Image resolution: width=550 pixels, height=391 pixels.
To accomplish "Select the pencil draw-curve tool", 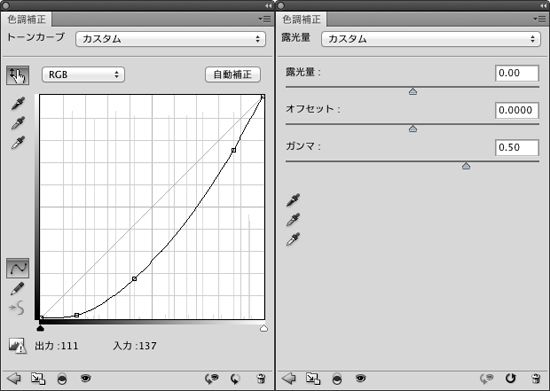I will (x=17, y=289).
